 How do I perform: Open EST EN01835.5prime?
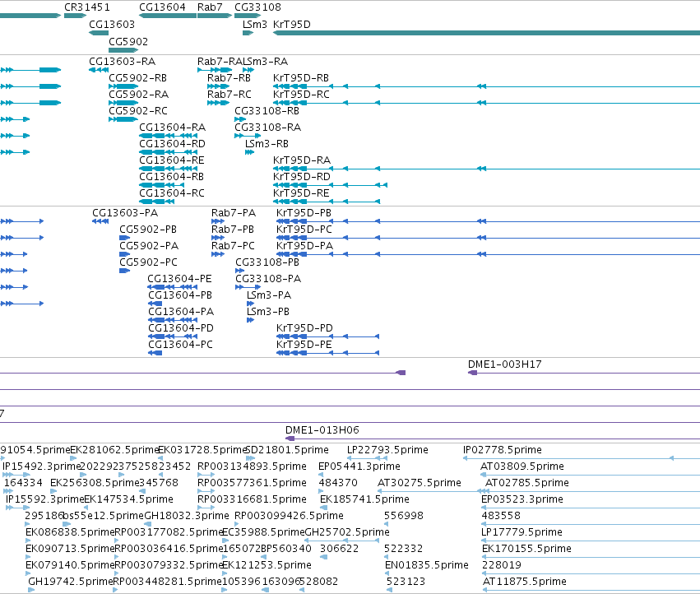[x=427, y=565]
